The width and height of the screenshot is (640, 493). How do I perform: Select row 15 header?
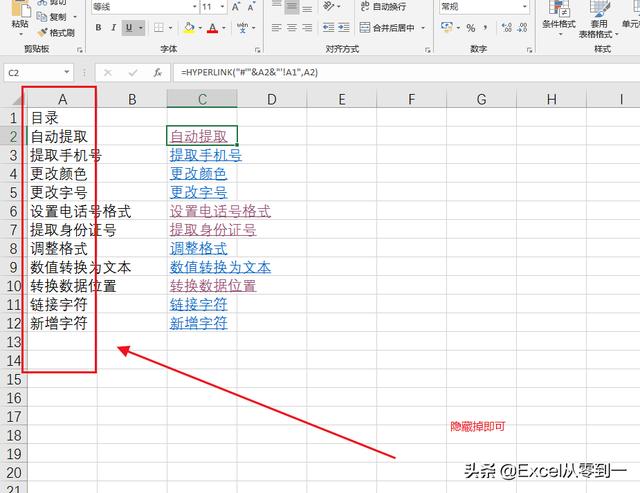[x=13, y=380]
